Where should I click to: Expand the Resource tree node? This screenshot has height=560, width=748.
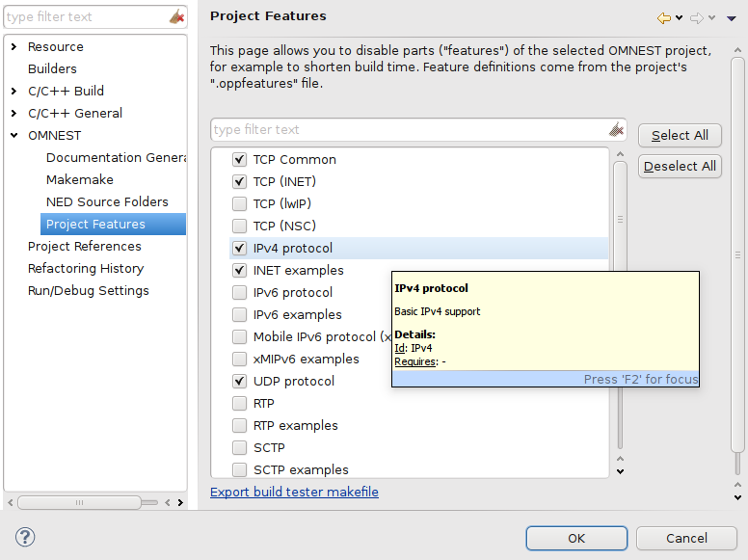point(13,46)
